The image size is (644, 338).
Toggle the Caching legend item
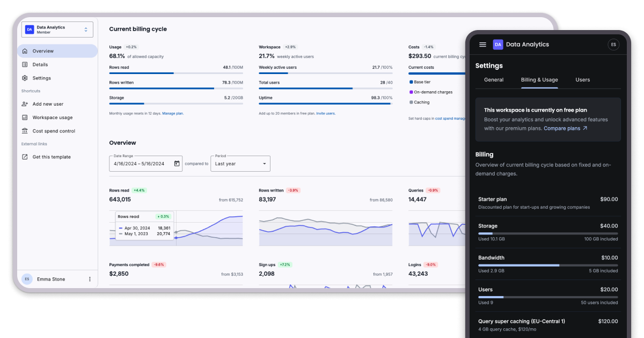coord(419,101)
